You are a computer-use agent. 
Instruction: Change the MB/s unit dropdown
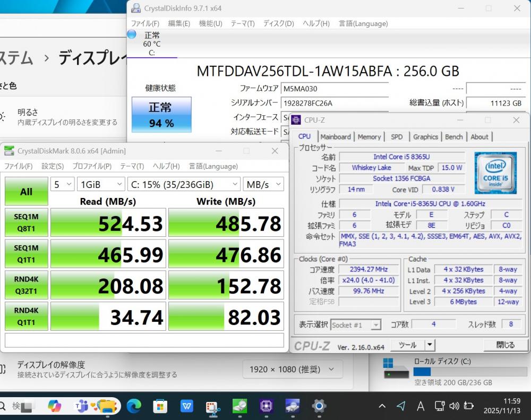263,184
